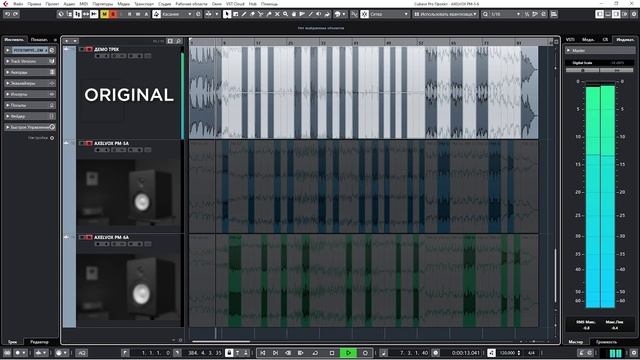Switch to the Медиа tab in right zone
Image resolution: width=640 pixels, height=360 pixels.
[588, 40]
